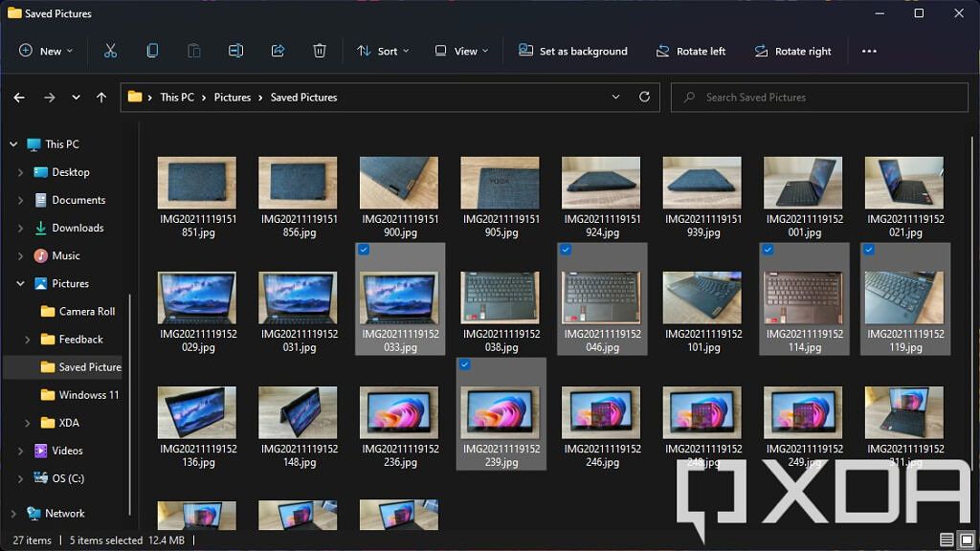Deselect the checkbox on IMG20211119152239.jpg

[x=465, y=364]
